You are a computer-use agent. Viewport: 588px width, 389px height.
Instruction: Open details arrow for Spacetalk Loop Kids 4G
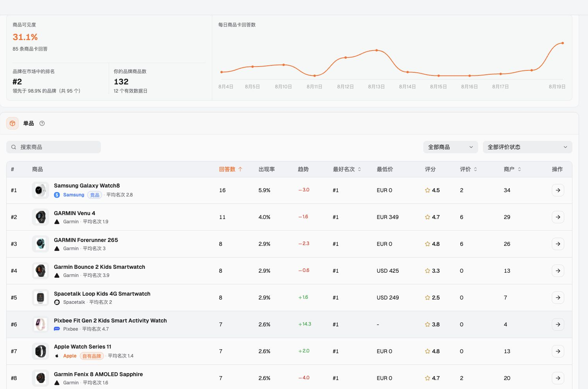(558, 298)
